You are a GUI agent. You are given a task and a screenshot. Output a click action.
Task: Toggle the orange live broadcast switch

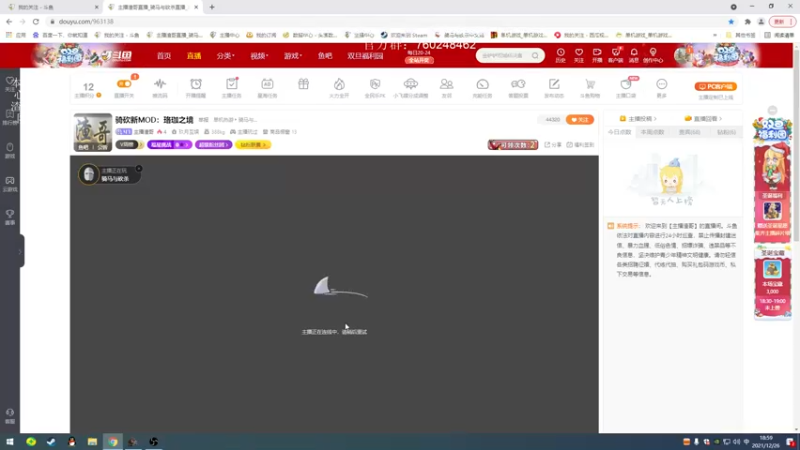pyautogui.click(x=124, y=84)
